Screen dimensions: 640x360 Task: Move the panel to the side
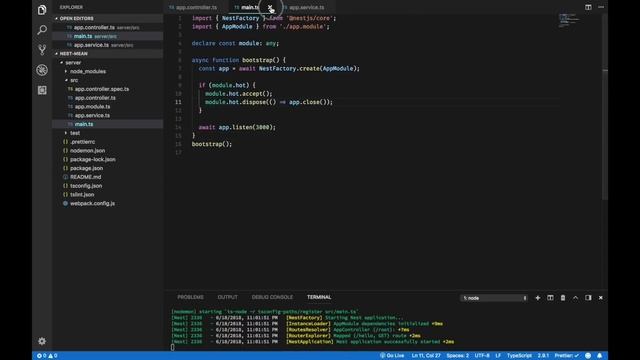click(x=588, y=298)
